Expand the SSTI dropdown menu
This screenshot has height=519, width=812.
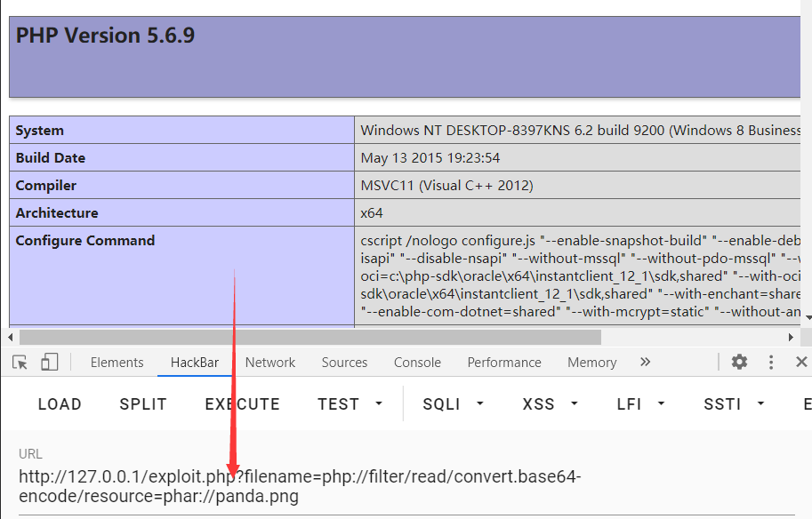point(734,404)
